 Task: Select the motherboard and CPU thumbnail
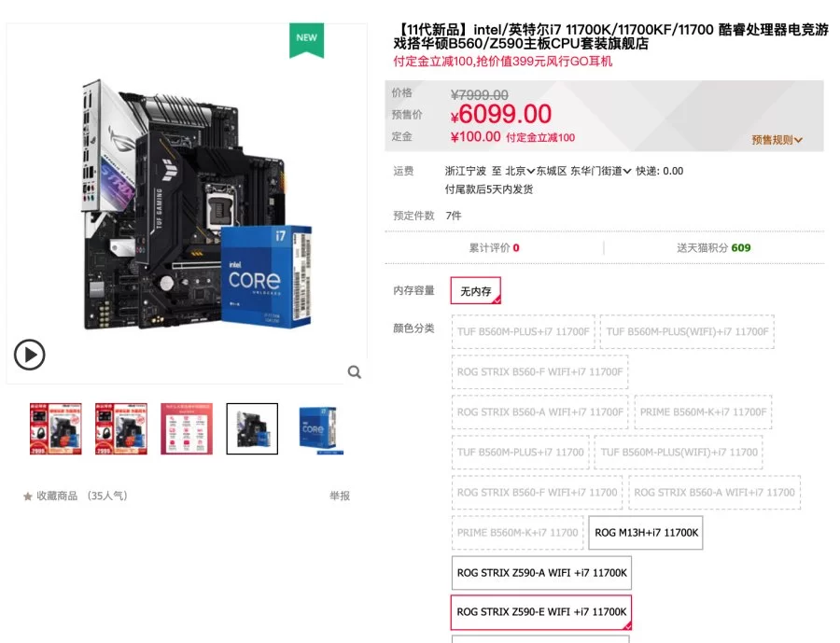[x=252, y=428]
